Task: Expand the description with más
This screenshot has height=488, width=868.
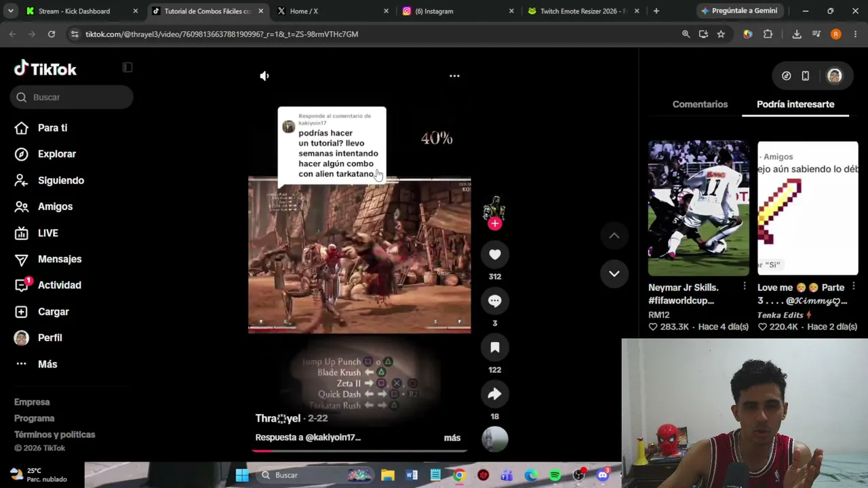Action: coord(452,438)
